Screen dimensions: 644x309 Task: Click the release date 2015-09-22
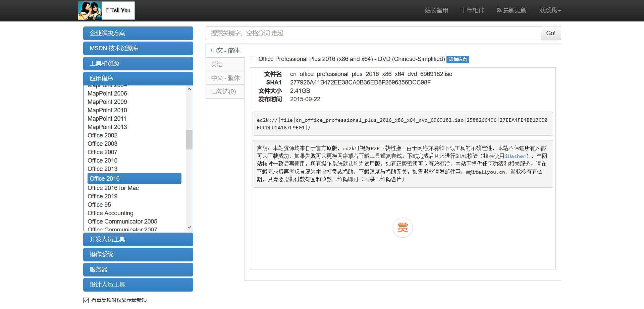click(305, 99)
